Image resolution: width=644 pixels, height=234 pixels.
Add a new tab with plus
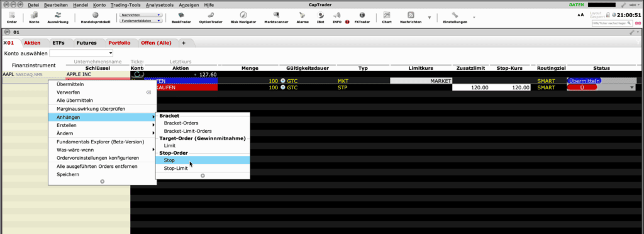pyautogui.click(x=184, y=43)
